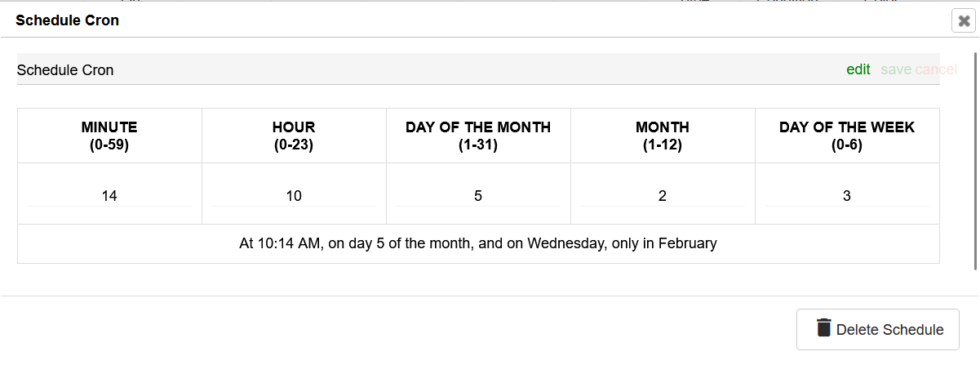980x365 pixels.
Task: Close the Schedule Cron dialog
Action: (963, 21)
